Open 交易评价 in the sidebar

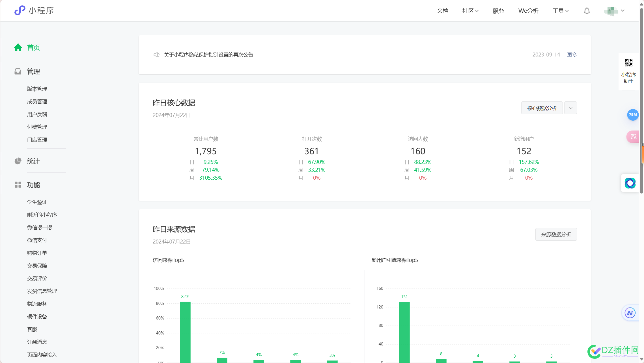37,278
